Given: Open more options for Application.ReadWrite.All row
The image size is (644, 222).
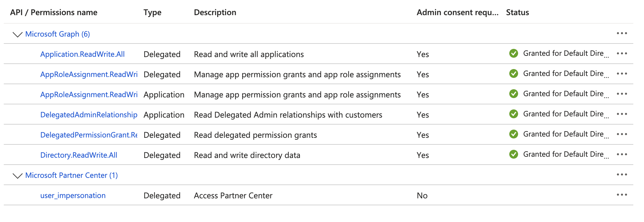Looking at the screenshot, I should click(x=622, y=54).
